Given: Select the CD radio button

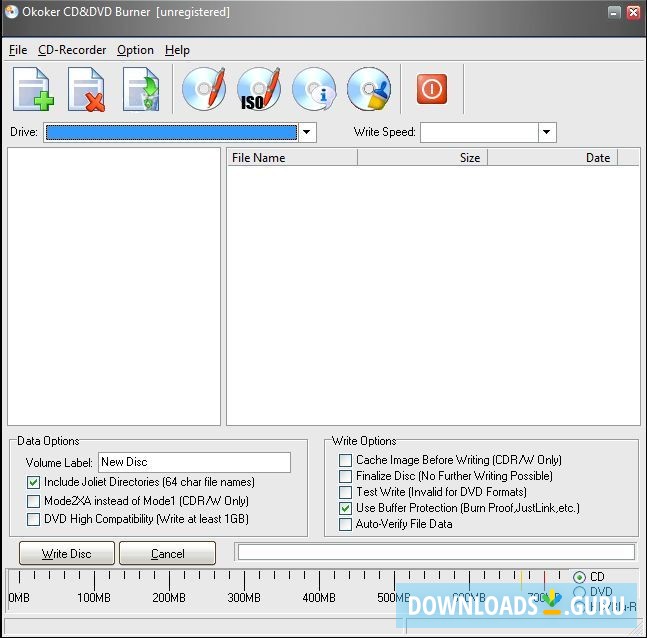Looking at the screenshot, I should 580,577.
